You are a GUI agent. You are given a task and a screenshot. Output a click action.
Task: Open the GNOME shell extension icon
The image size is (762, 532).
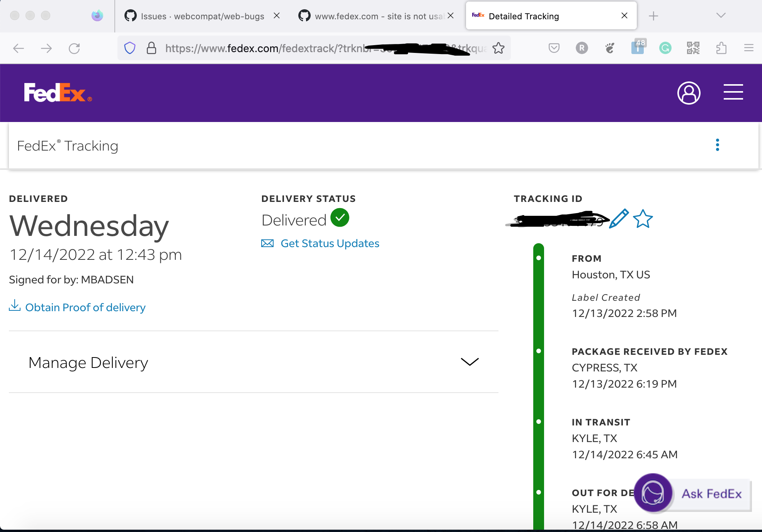point(609,48)
